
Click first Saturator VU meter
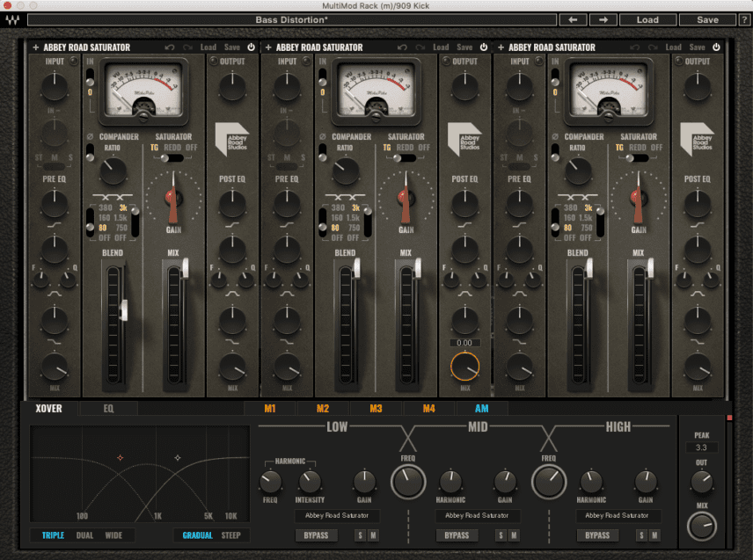click(x=143, y=91)
